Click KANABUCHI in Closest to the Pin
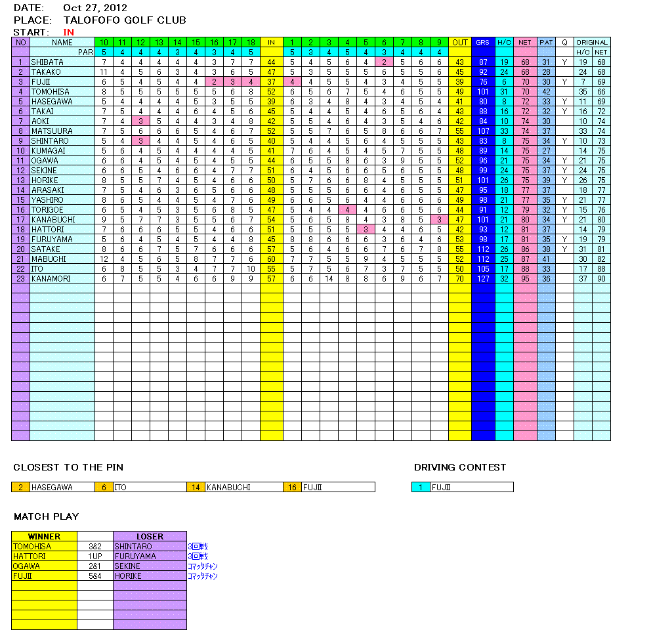The width and height of the screenshot is (672, 630). coord(228,488)
